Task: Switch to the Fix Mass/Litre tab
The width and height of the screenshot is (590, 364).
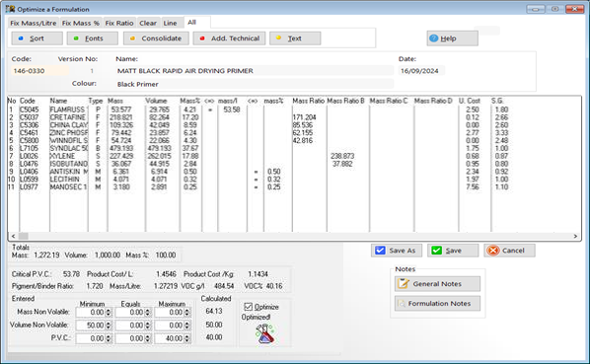Action: coord(34,23)
